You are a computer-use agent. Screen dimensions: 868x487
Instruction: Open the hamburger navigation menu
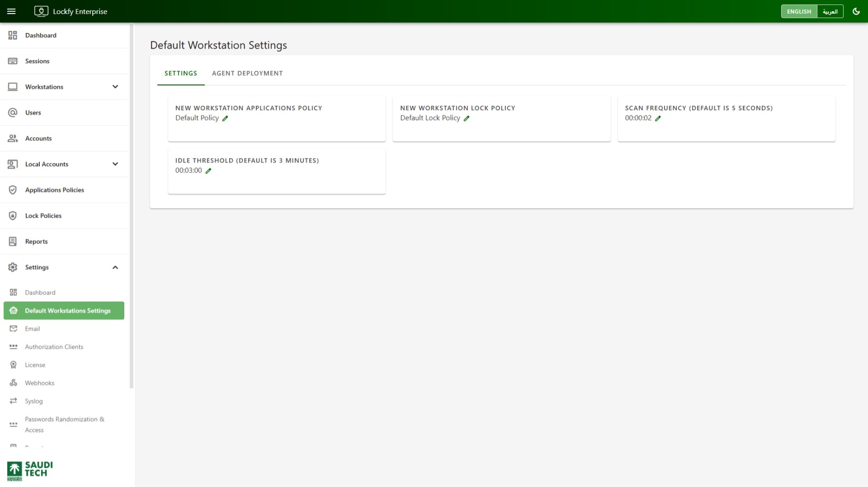tap(12, 11)
